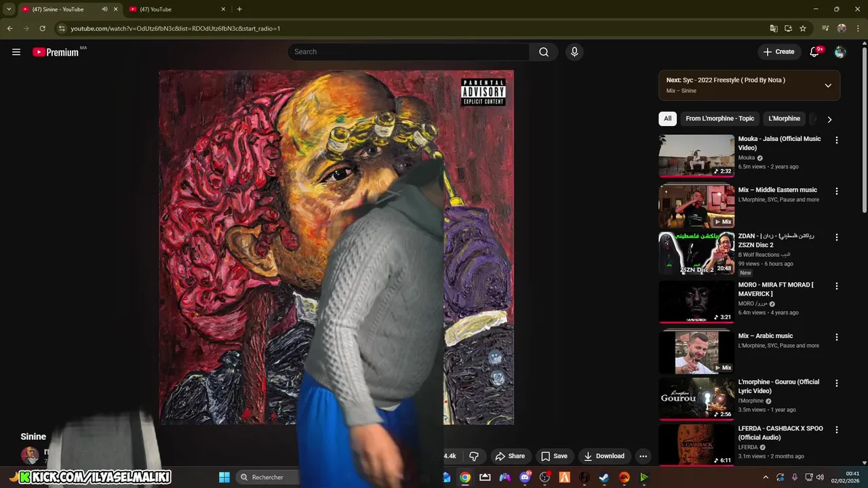Save video to a playlist
868x488 pixels.
pyautogui.click(x=554, y=456)
